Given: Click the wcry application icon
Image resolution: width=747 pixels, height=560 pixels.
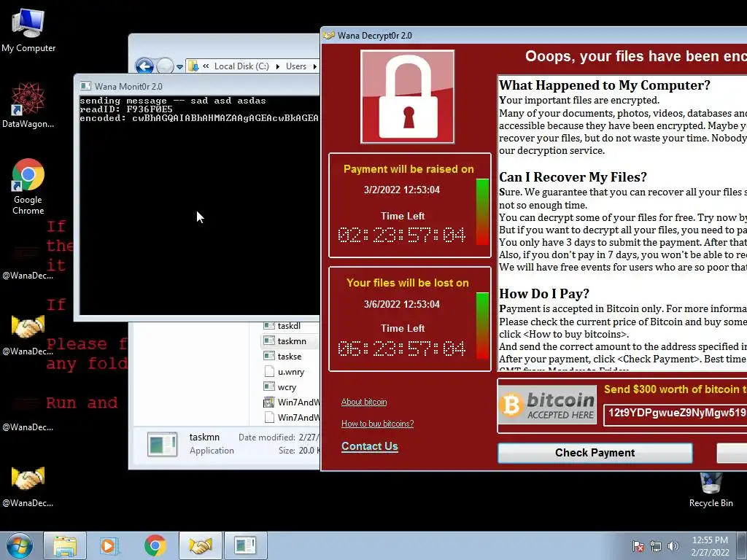Looking at the screenshot, I should tap(269, 387).
